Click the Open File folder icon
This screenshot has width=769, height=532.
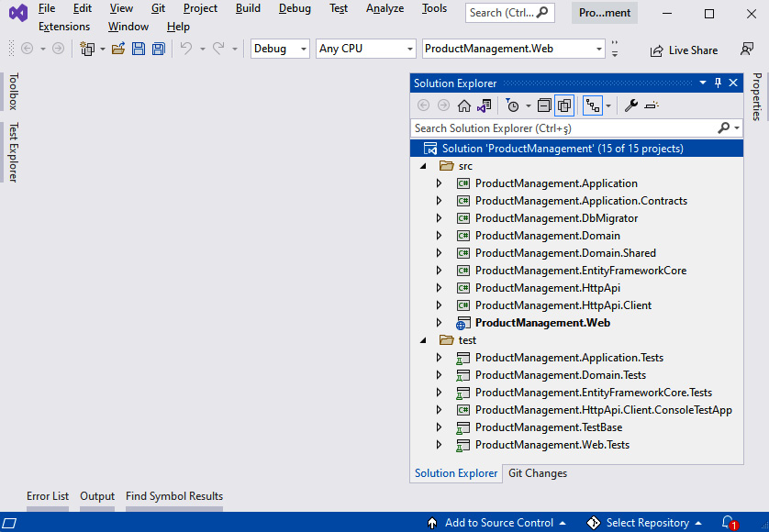(x=118, y=49)
